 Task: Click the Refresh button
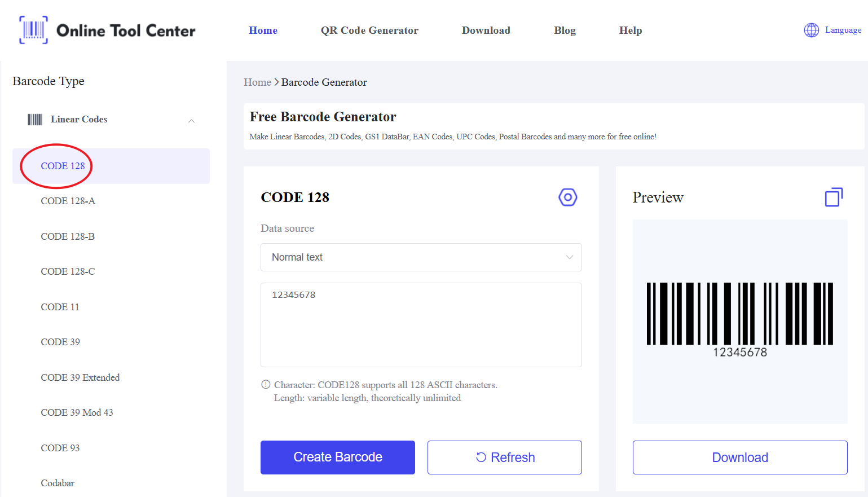504,458
